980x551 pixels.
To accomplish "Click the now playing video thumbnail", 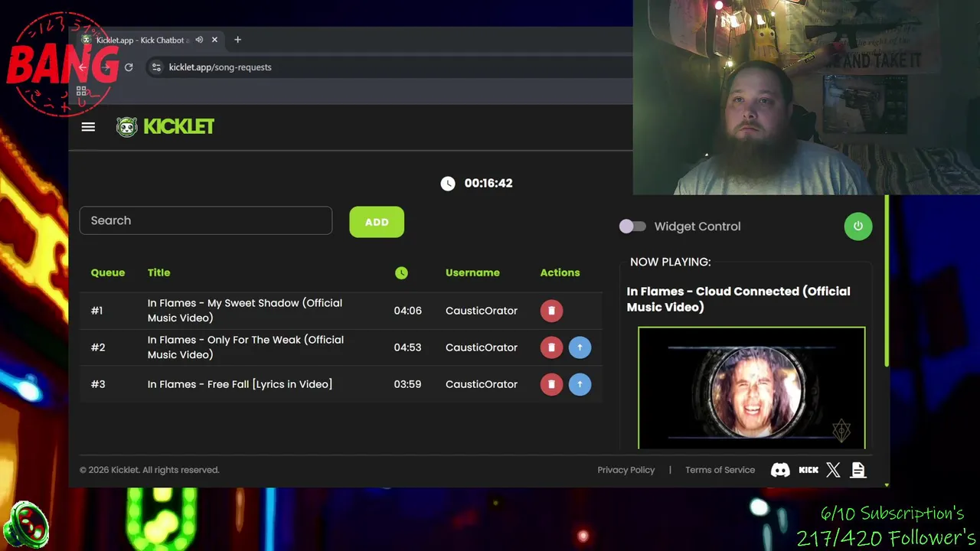I will [752, 387].
